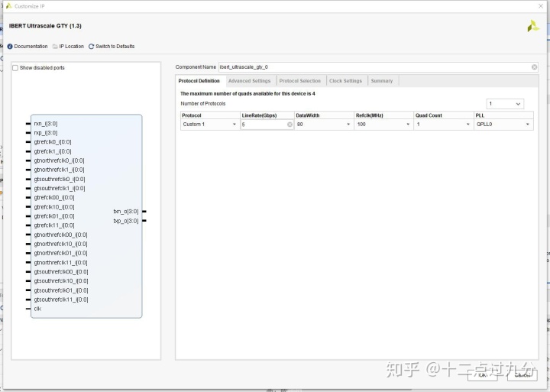Image resolution: width=550 pixels, height=392 pixels.
Task: Select the gtsouthrefclk00_i[0:0] port
Action: coord(61,271)
